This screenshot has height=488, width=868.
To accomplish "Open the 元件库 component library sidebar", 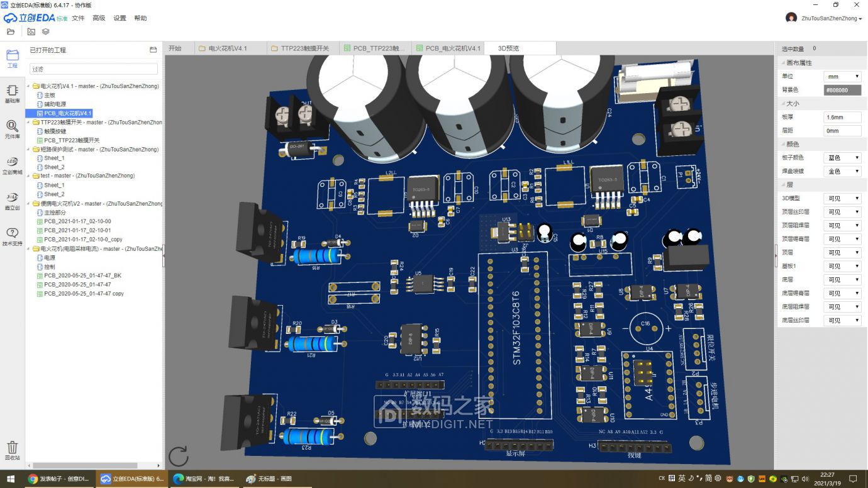I will pos(13,130).
